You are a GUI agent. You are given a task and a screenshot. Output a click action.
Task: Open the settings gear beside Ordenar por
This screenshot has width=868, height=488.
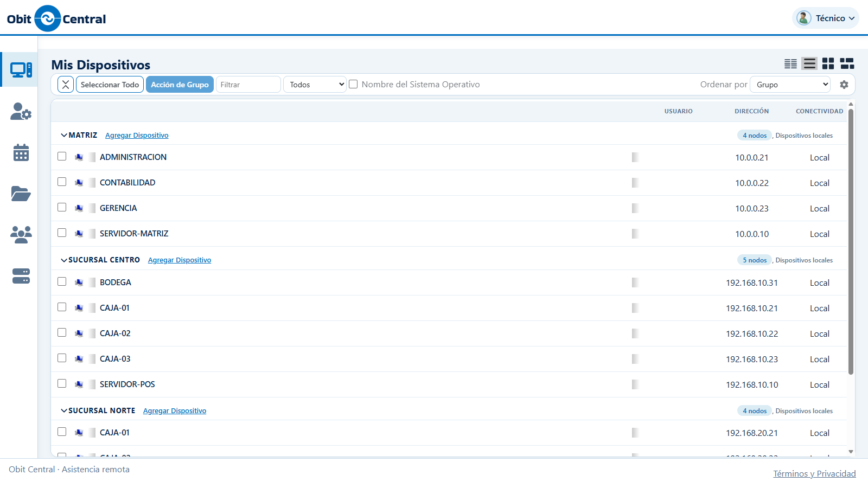[x=844, y=85]
